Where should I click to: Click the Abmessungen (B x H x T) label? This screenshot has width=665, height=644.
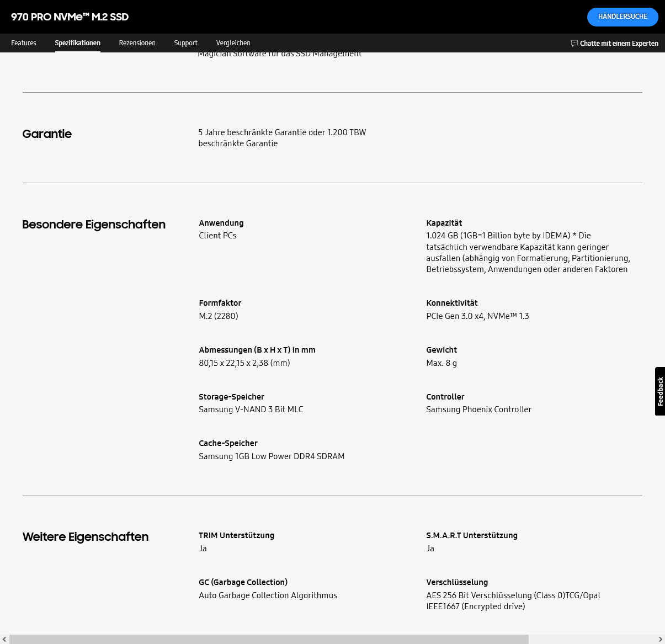click(257, 350)
